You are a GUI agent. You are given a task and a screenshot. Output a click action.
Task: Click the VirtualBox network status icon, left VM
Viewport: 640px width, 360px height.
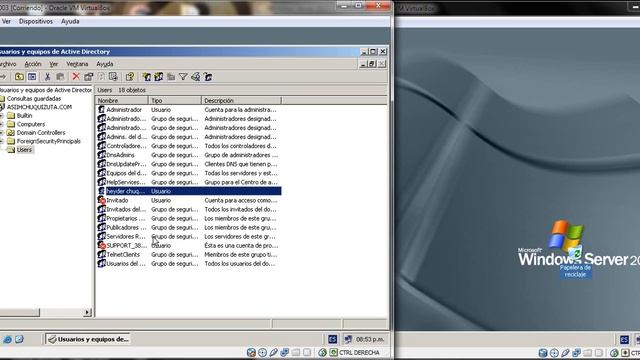tap(284, 352)
